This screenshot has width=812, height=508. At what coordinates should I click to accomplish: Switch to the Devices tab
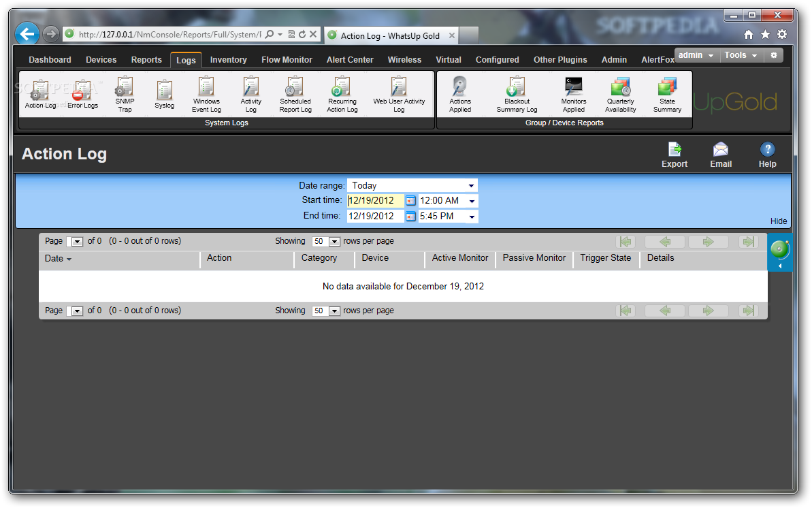101,60
